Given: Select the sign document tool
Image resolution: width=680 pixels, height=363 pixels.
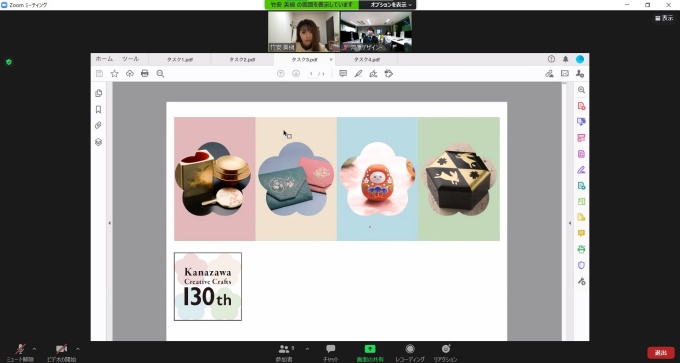Looking at the screenshot, I should (373, 74).
